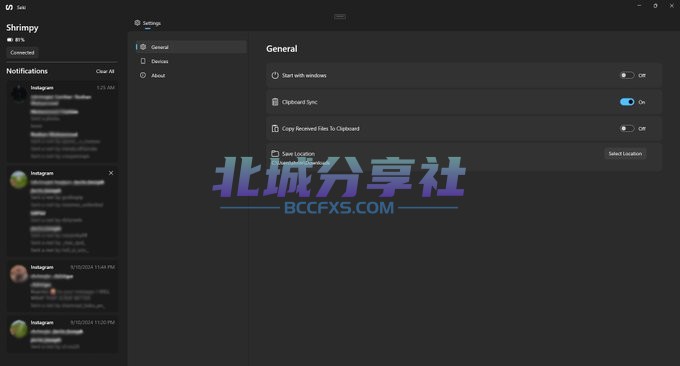Click the Settings gear icon in the tab header
This screenshot has height=366, width=680.
(x=137, y=23)
